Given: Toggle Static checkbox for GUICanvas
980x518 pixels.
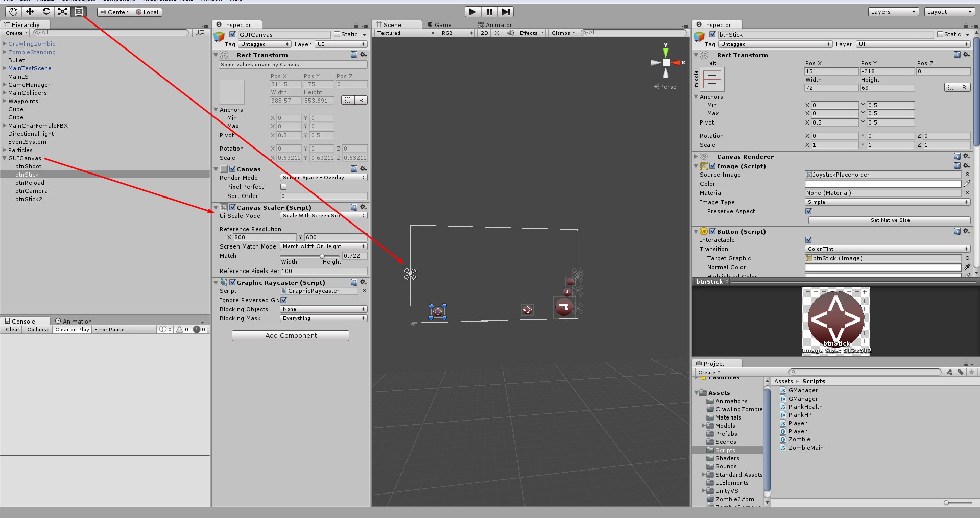Looking at the screenshot, I should (337, 34).
